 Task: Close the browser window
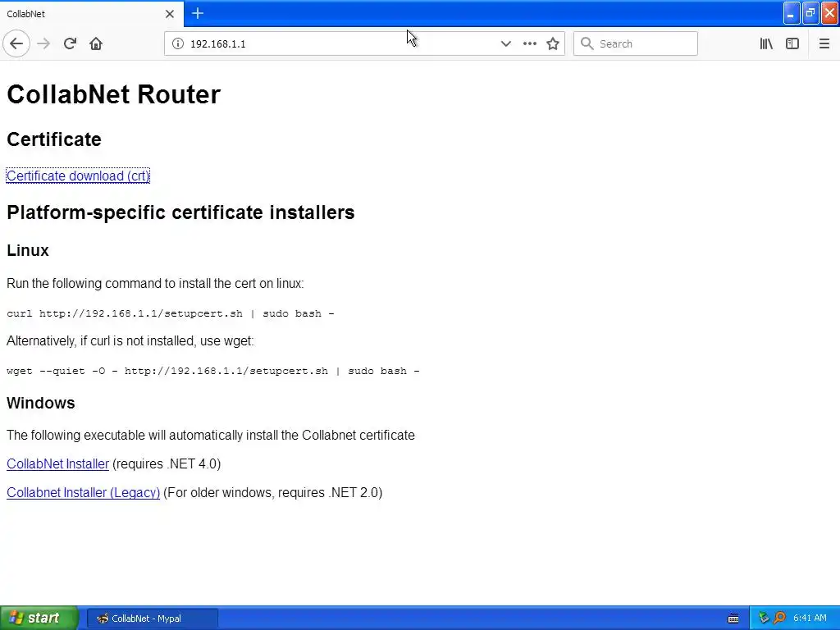(829, 13)
